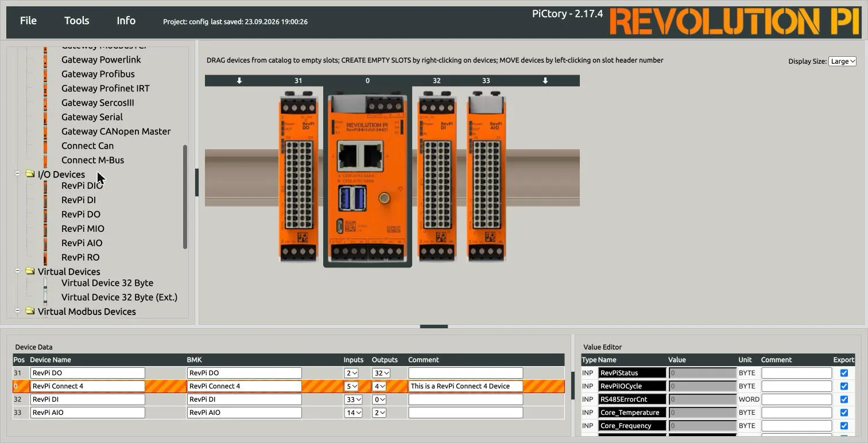Toggle Export checkbox for Core_Temperature
This screenshot has width=868, height=443.
844,413
